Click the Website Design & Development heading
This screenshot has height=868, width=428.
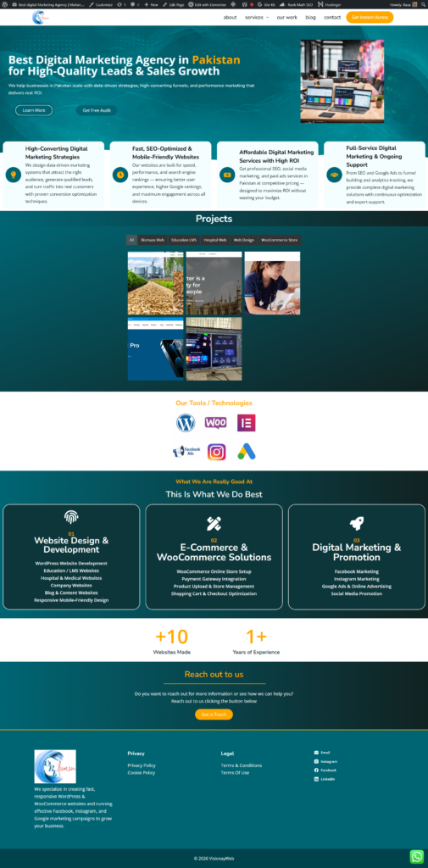click(x=71, y=545)
